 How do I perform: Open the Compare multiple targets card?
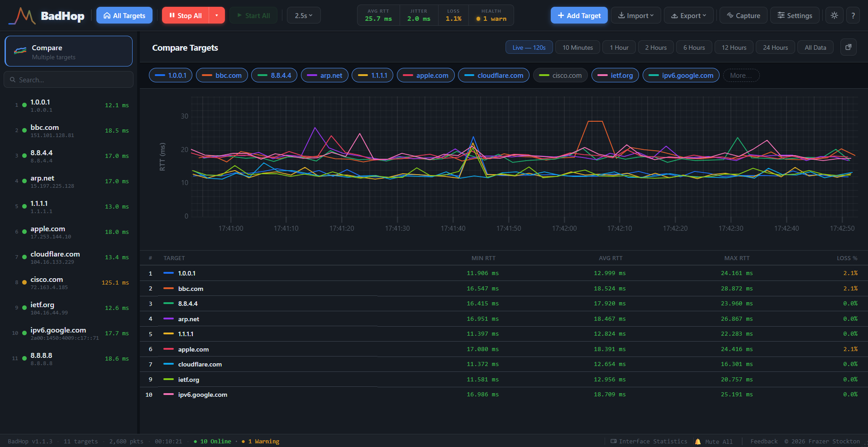click(x=69, y=51)
